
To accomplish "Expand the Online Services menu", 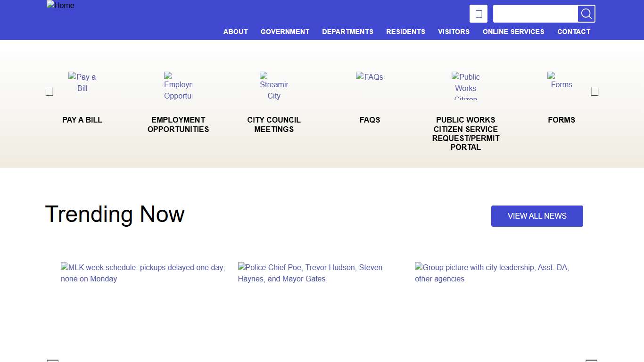I will [x=513, y=32].
